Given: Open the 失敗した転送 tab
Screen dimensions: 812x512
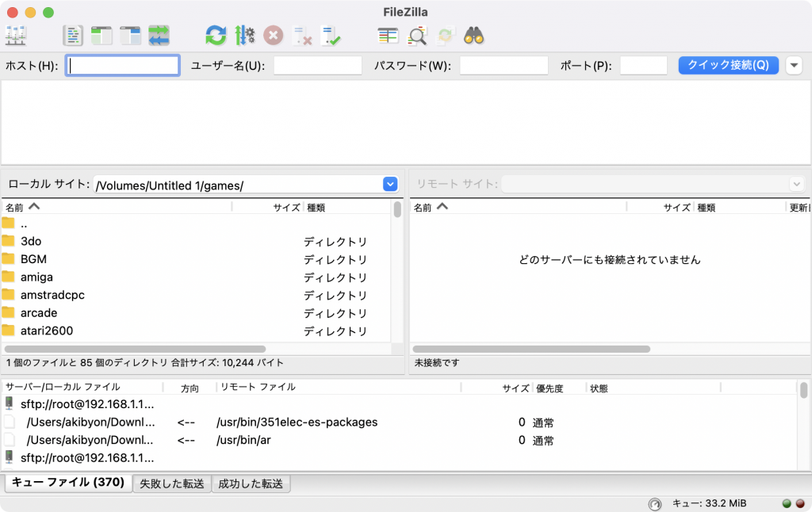Looking at the screenshot, I should click(x=172, y=483).
